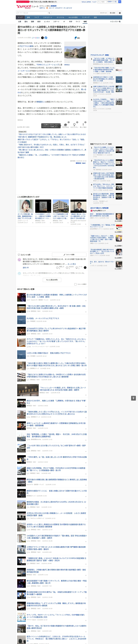Click the first commenter's purple avatar
This screenshot has width=138, height=644.
tap(19, 260)
